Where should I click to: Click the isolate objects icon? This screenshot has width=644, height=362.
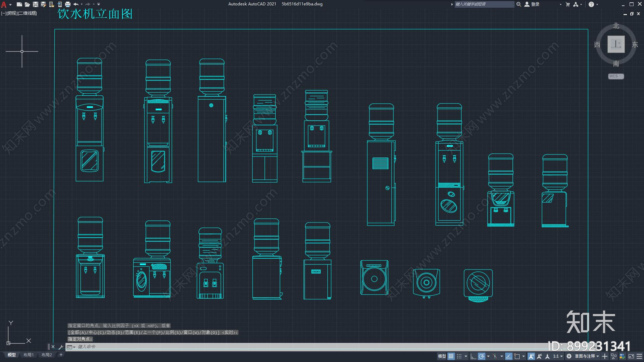tap(614, 356)
